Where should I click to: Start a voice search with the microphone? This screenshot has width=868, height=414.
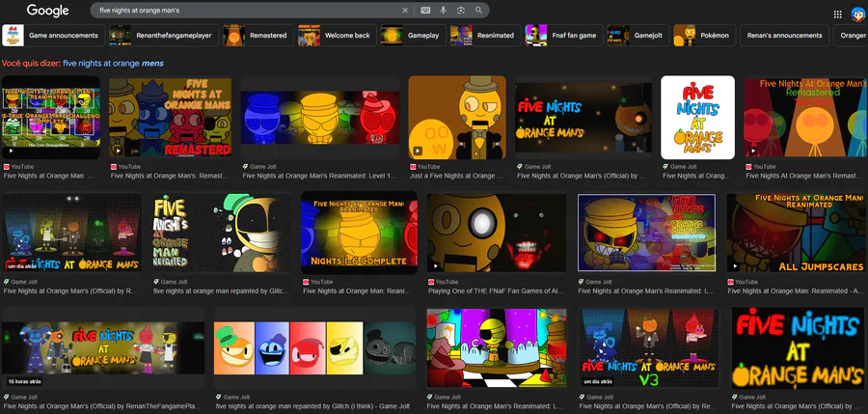pos(443,11)
